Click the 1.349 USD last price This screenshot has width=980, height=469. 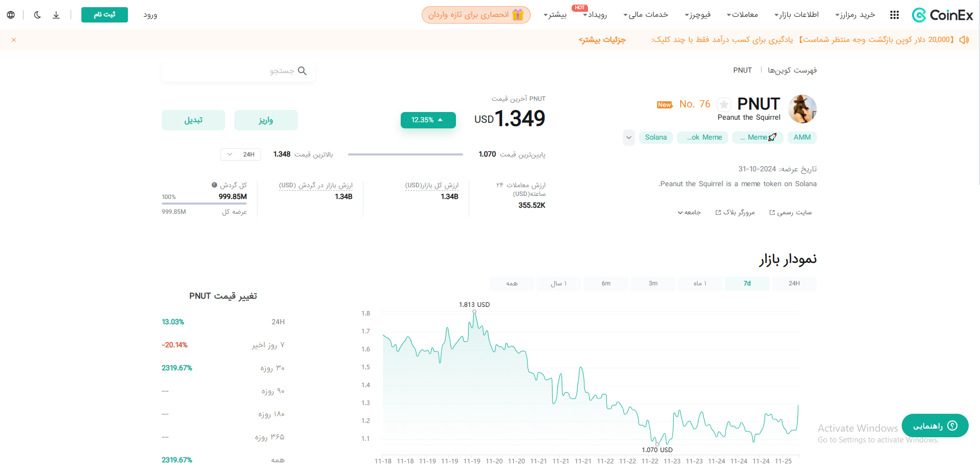pyautogui.click(x=510, y=119)
